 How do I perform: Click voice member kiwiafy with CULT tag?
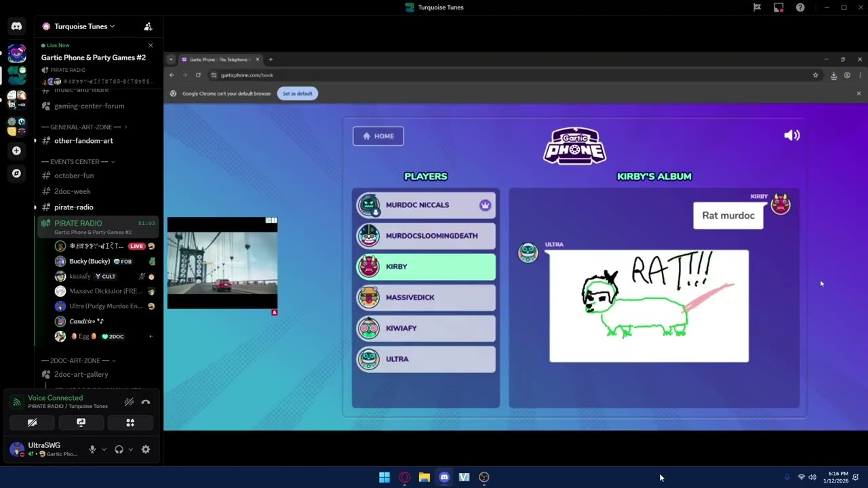(104, 277)
